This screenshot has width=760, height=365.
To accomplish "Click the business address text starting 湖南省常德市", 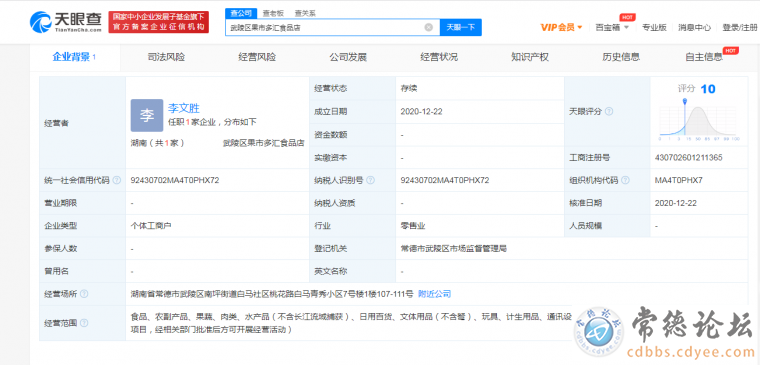I will 272,294.
